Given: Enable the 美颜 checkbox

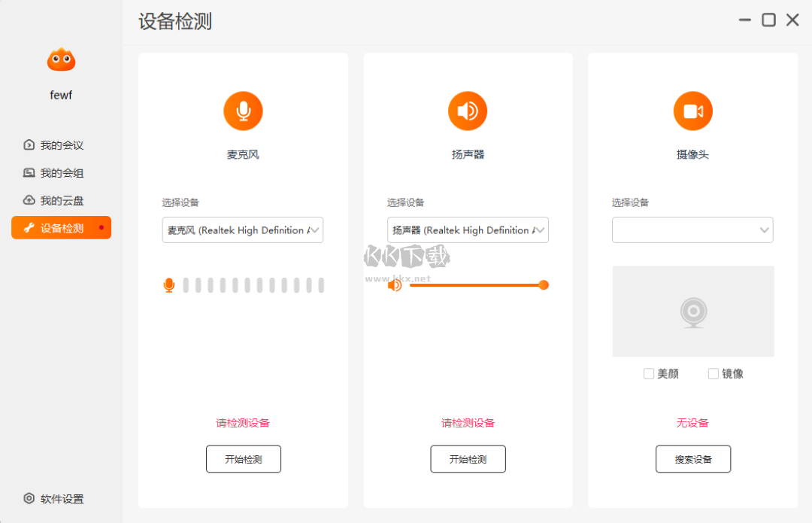Looking at the screenshot, I should tap(648, 373).
